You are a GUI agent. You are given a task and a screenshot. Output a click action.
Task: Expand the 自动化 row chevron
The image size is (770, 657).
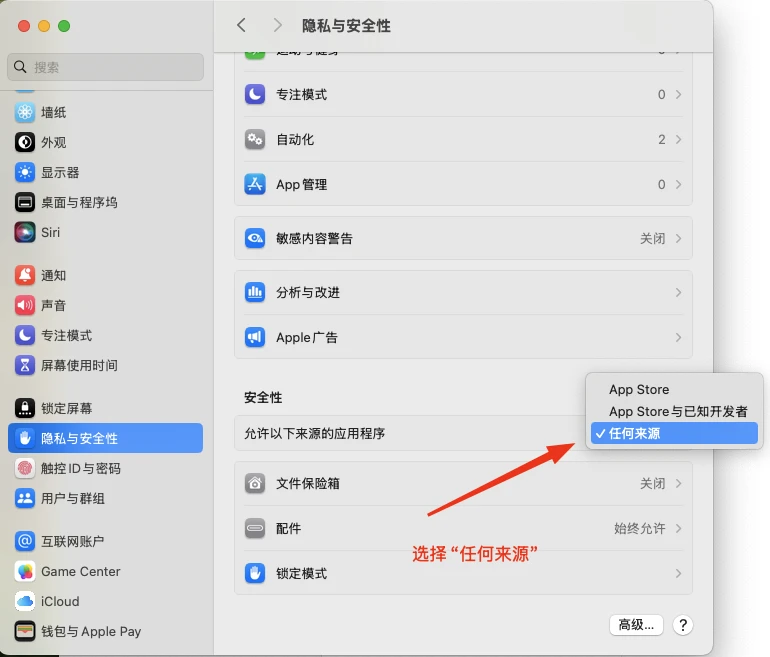(678, 139)
